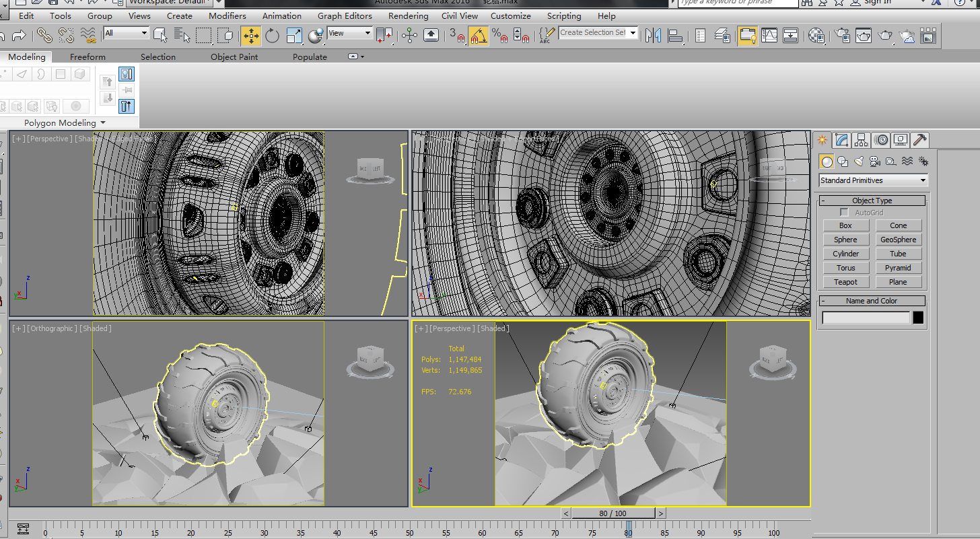Viewport: 980px width, 539px height.
Task: Click the black object color swatch
Action: [x=918, y=318]
